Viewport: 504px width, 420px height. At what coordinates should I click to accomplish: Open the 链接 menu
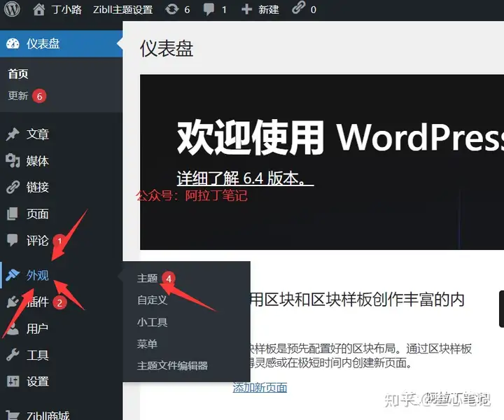point(38,187)
